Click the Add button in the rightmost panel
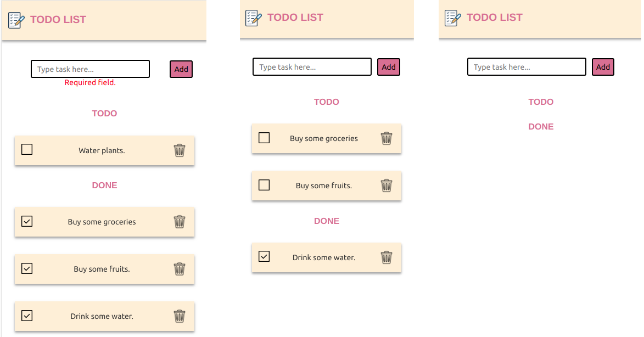 point(603,66)
